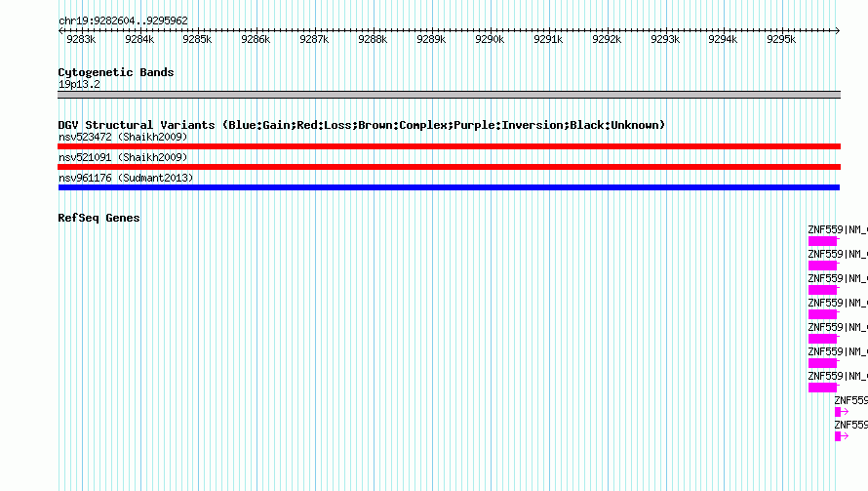
Task: Click the 9287k ruler tick label
Action: pos(314,39)
